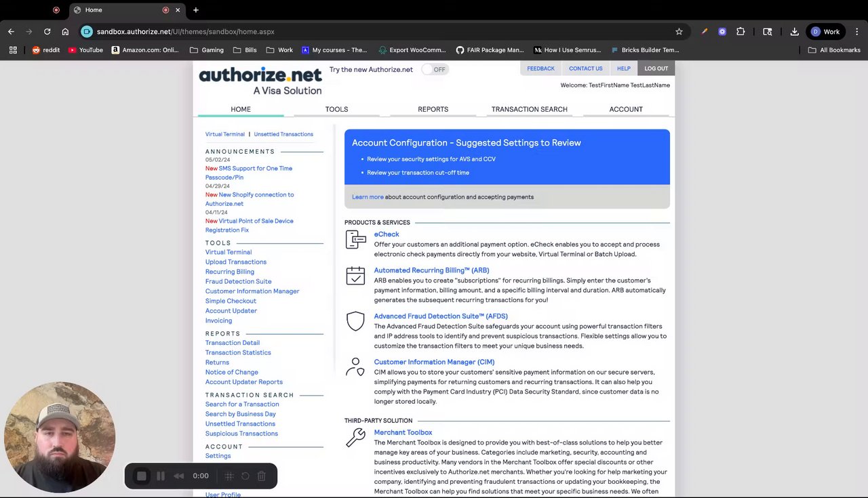Image resolution: width=868 pixels, height=498 pixels.
Task: Open Recurring Billing in Tools list
Action: 230,272
